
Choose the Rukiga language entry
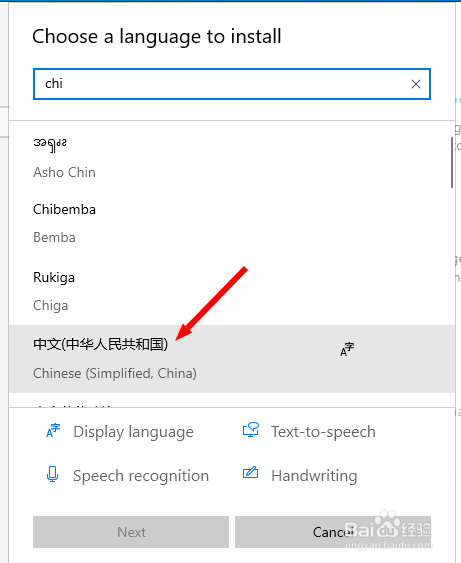232,291
